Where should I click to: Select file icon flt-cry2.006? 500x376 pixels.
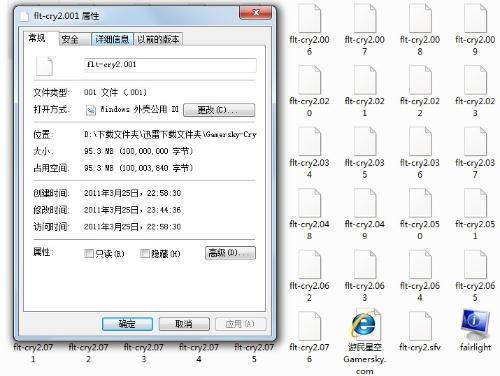point(309,18)
